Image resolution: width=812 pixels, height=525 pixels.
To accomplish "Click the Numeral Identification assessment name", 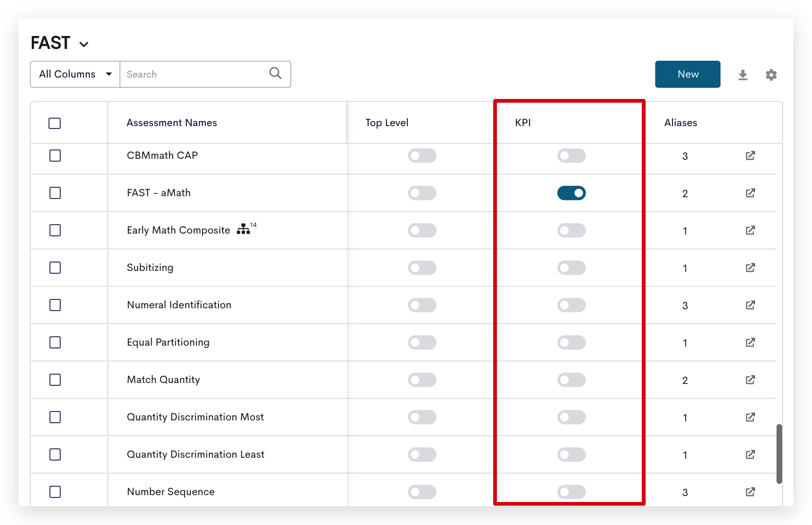I will click(179, 305).
